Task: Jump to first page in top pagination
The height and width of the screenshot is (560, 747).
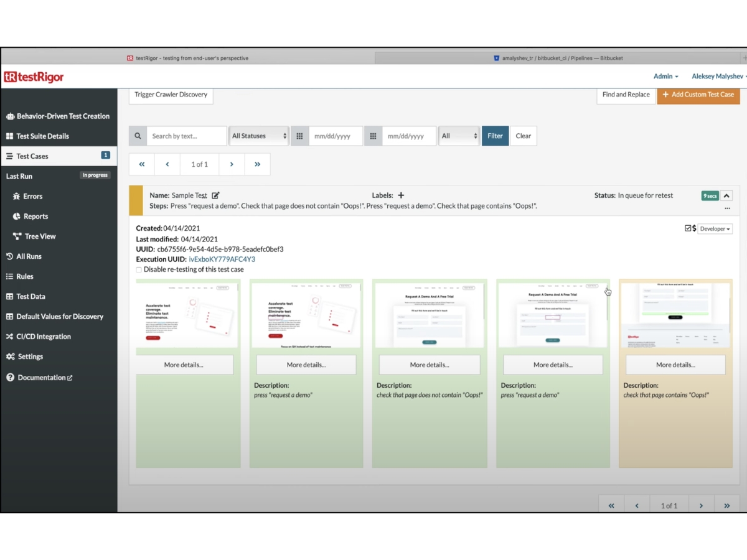Action: (142, 164)
